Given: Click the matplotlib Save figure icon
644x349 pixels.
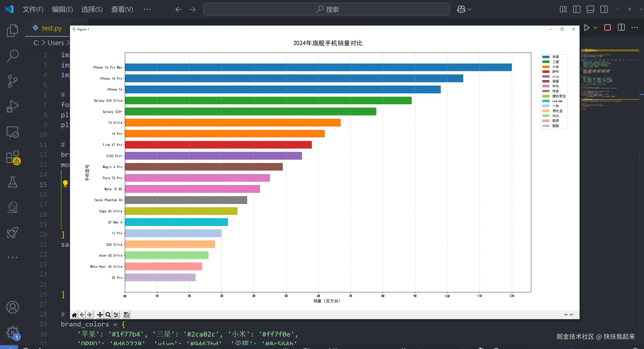Looking at the screenshot, I should (126, 315).
